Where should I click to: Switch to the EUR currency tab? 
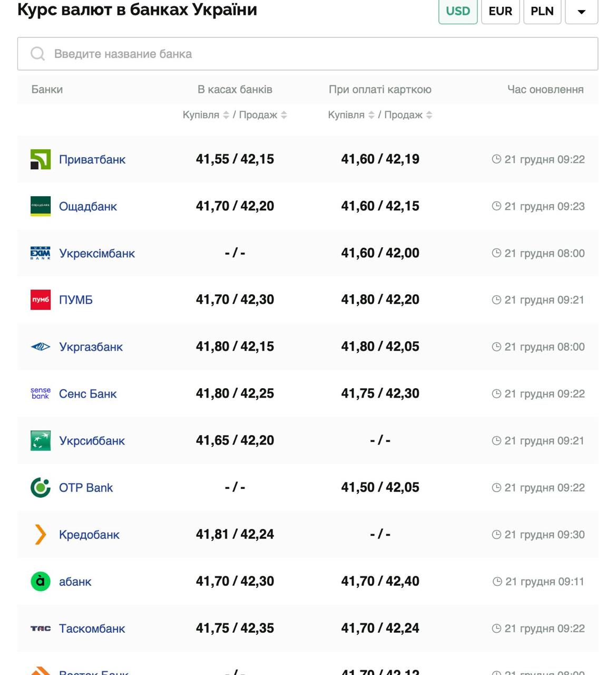[500, 11]
